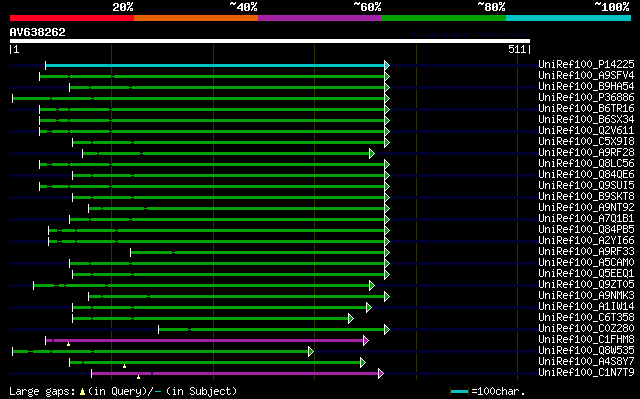The image size is (640, 399).
Task: Click the cyan ~100% color legend segment
Action: pos(569,18)
